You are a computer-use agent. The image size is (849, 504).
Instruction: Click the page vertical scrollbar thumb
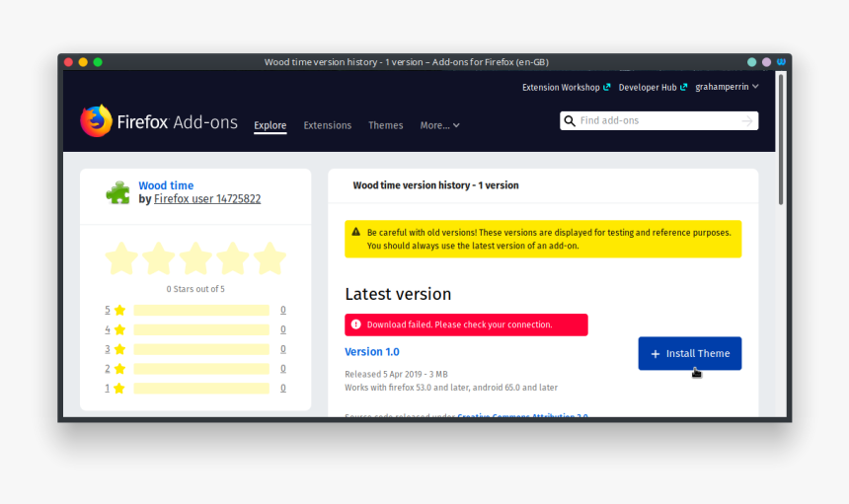[x=781, y=139]
